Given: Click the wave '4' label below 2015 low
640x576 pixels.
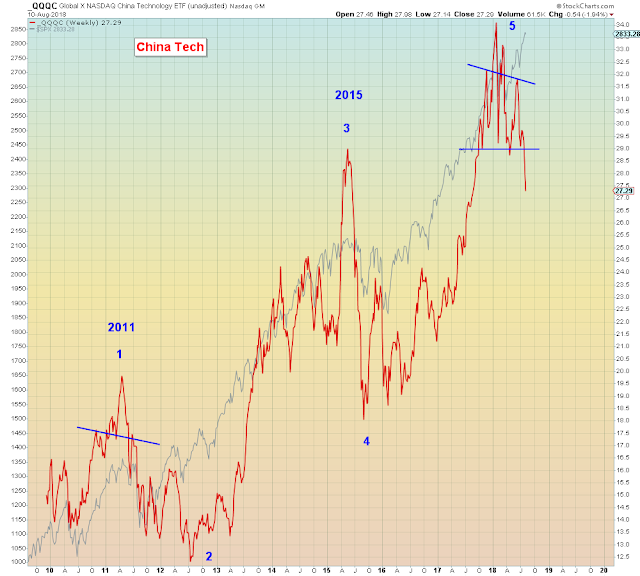Looking at the screenshot, I should tap(367, 441).
